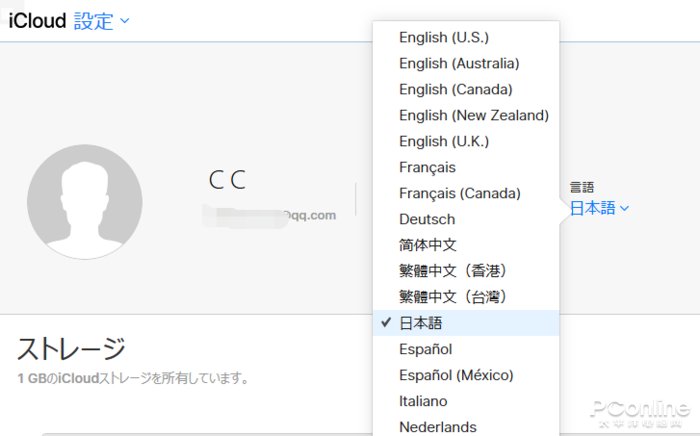The height and width of the screenshot is (436, 700).
Task: Choose 繁體中文 (台灣) option
Action: coord(466,297)
